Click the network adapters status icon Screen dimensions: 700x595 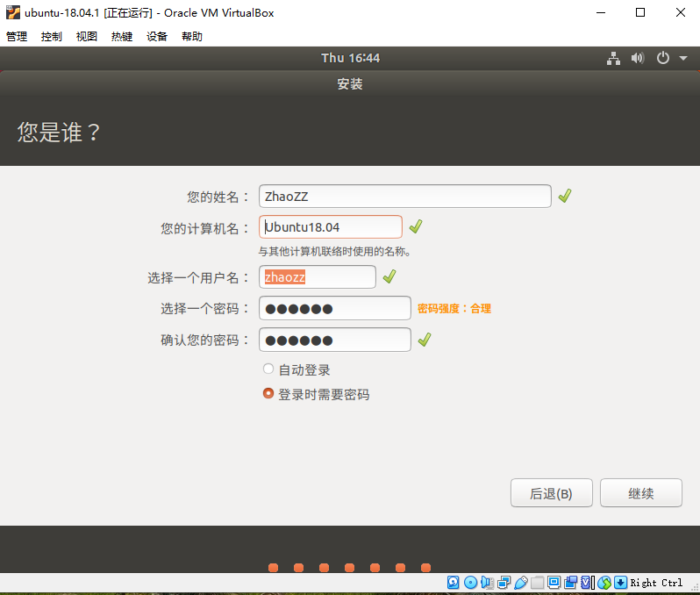coord(504,583)
